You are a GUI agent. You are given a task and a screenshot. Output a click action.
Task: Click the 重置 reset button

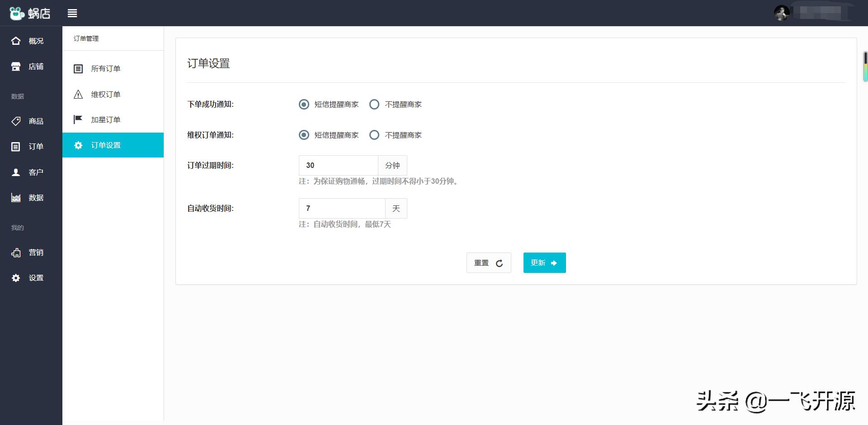pos(488,263)
